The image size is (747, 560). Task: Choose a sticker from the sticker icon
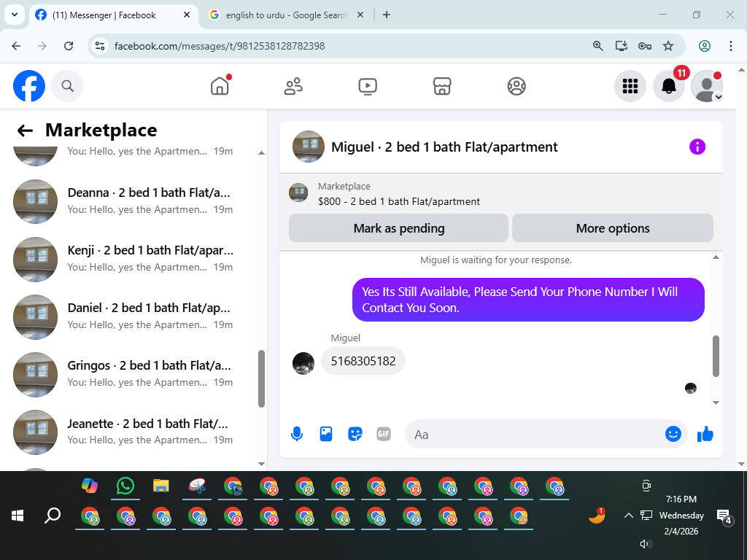point(355,434)
